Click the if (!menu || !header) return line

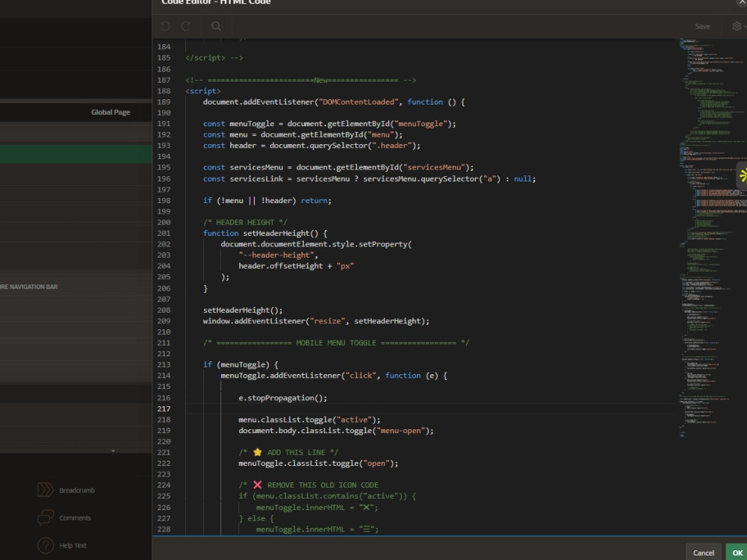point(267,200)
